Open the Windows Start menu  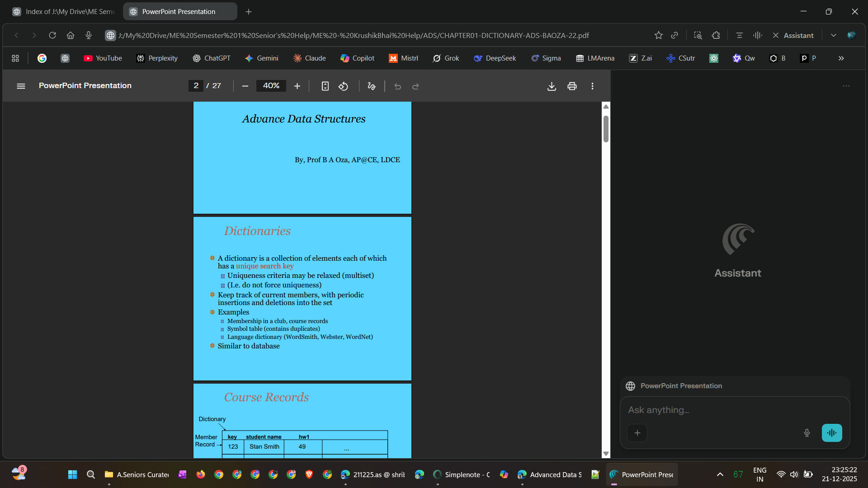(72, 474)
